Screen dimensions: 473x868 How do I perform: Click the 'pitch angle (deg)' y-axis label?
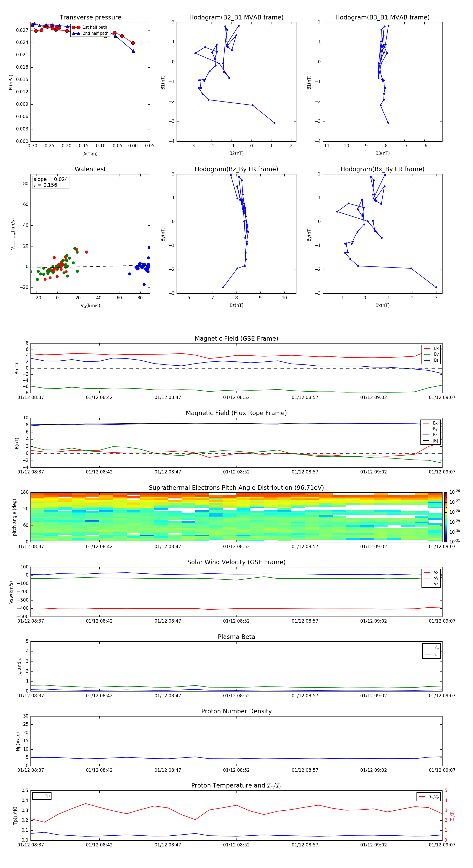pyautogui.click(x=14, y=517)
